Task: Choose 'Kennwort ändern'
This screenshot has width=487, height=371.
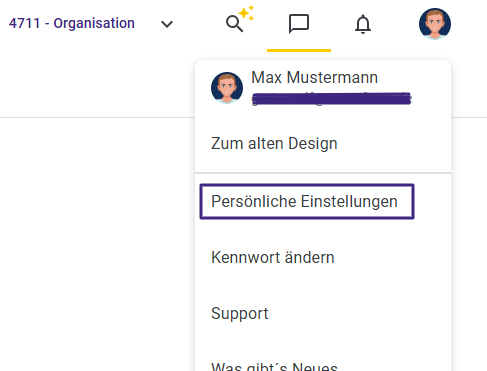Action: (273, 257)
